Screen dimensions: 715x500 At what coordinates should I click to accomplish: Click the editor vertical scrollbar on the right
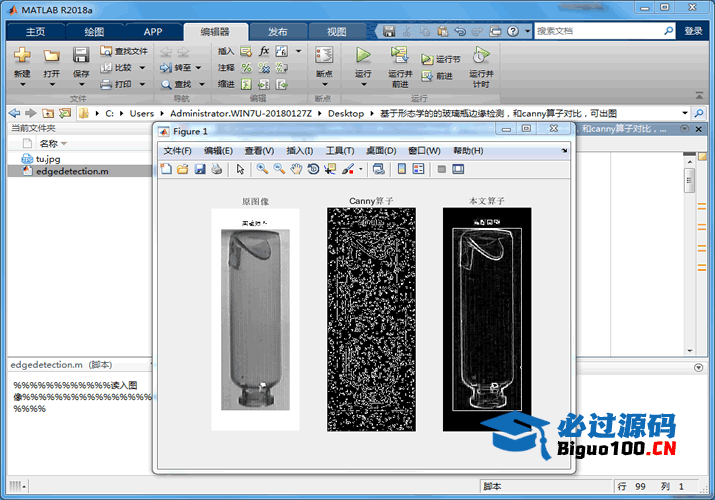[689, 181]
